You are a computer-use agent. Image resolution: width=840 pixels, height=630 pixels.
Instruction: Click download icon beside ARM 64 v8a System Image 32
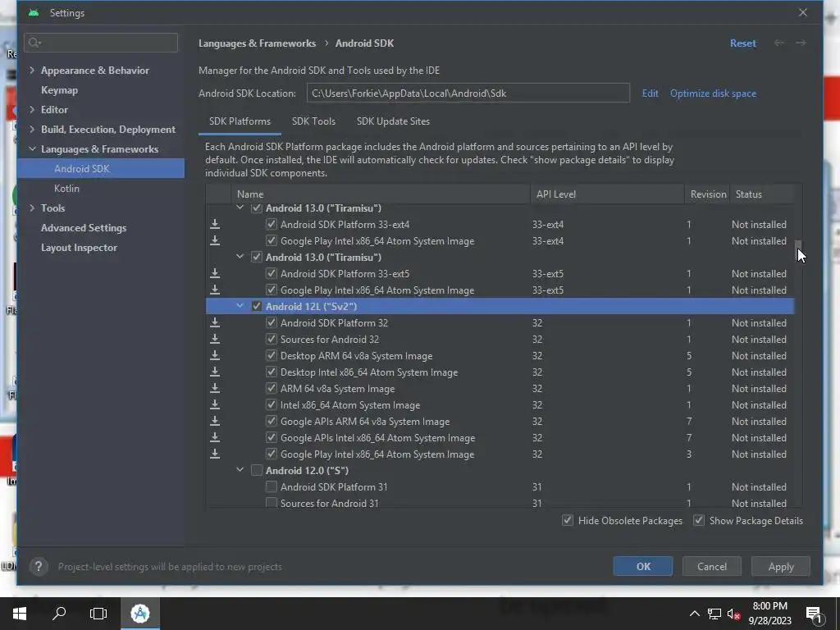pyautogui.click(x=215, y=389)
